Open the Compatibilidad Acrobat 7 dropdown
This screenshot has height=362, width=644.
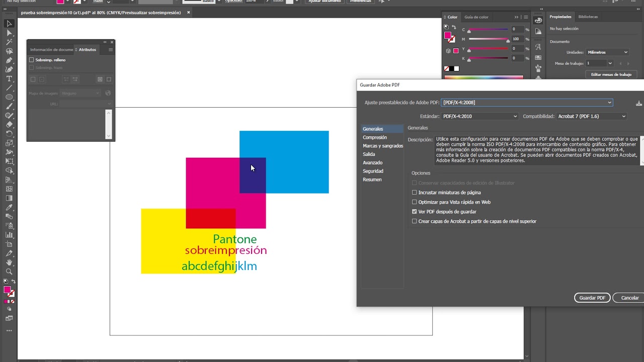pos(592,116)
